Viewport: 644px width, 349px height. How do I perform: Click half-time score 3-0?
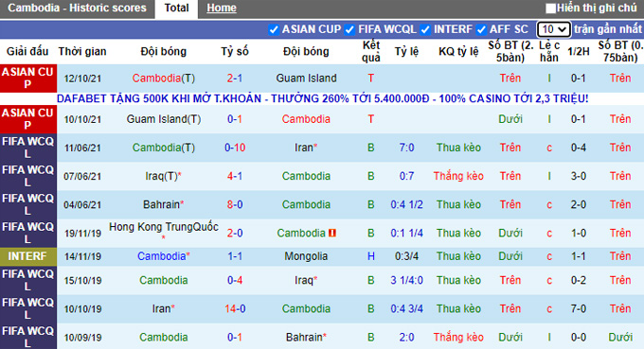coord(579,176)
